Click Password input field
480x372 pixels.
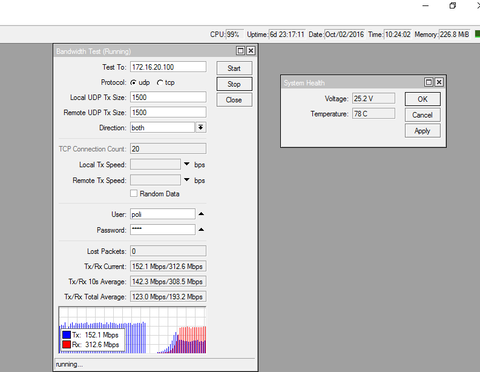point(163,229)
